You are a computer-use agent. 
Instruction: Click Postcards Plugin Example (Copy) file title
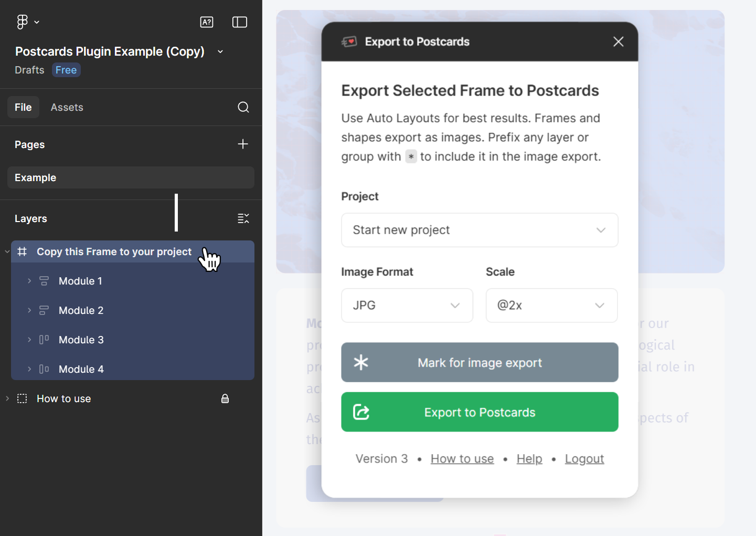[x=110, y=51]
